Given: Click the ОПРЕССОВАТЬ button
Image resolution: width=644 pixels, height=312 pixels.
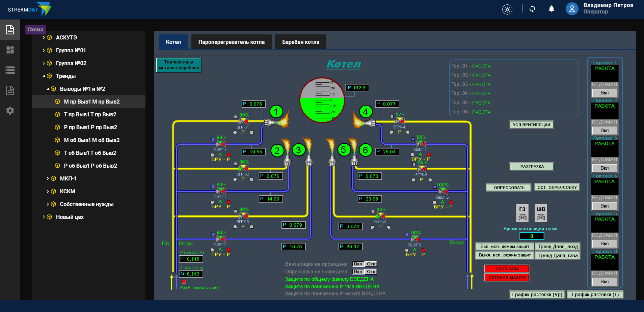Looking at the screenshot, I should (x=508, y=187).
